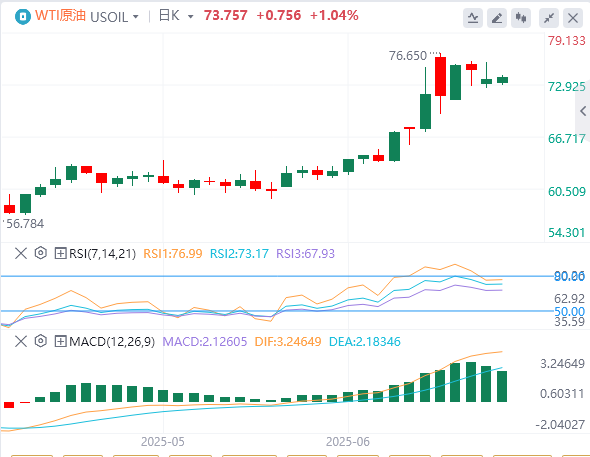Click the MACD(12,26,9) indicator label
The height and width of the screenshot is (457, 590).
[x=112, y=342]
